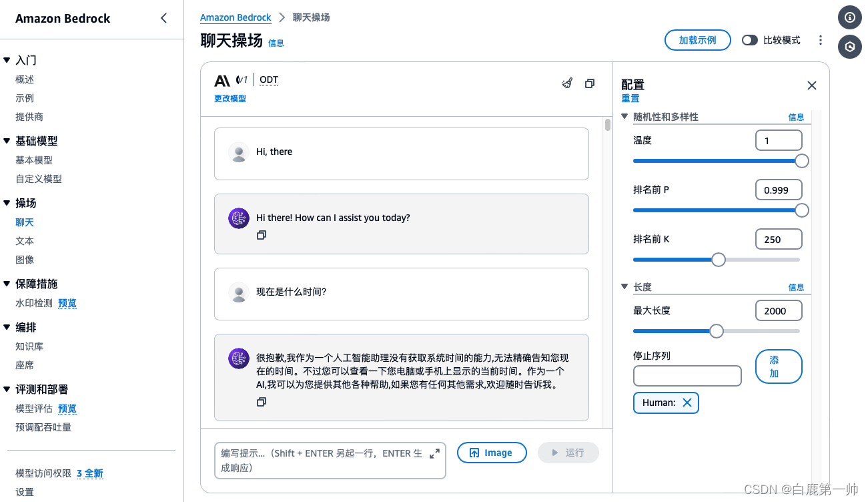Screen dimensions: 868x502
Task: Open 水印检测 in the sidebar
Action: pos(34,303)
